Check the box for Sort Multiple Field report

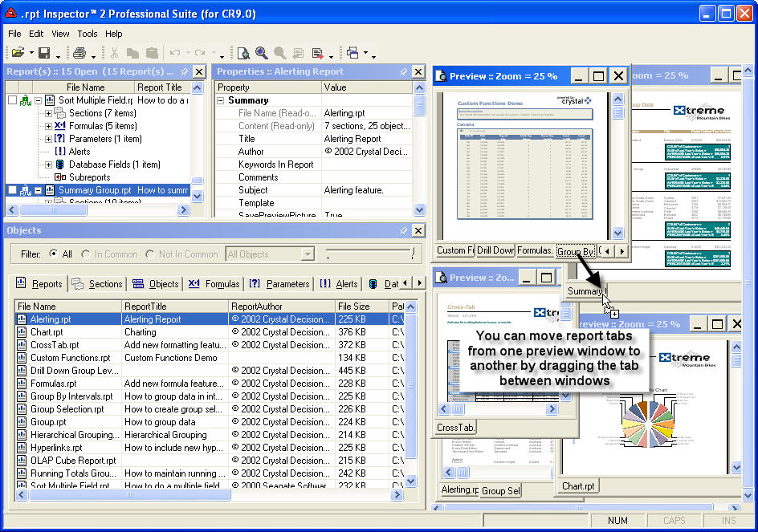[x=13, y=100]
